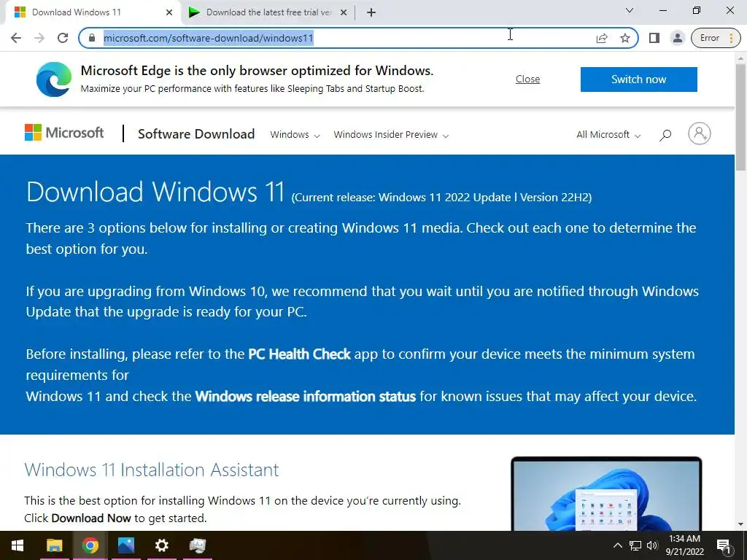Open the browser side panel
This screenshot has width=747, height=560.
pos(654,38)
